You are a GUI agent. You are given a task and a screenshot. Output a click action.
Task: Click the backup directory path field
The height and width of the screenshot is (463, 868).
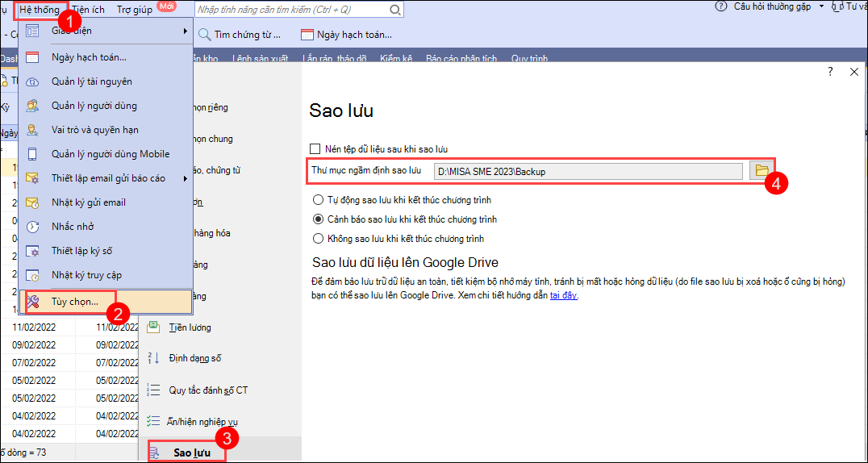click(587, 171)
